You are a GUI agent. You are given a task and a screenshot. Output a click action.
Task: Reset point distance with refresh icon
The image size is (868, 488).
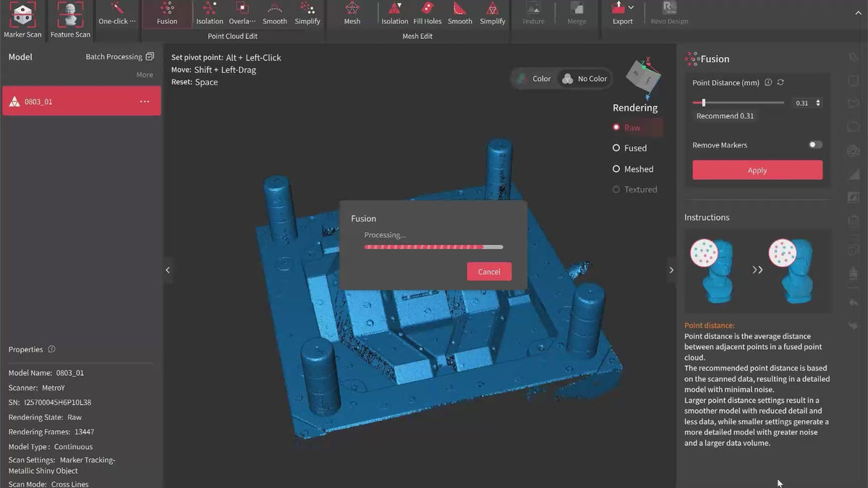780,82
